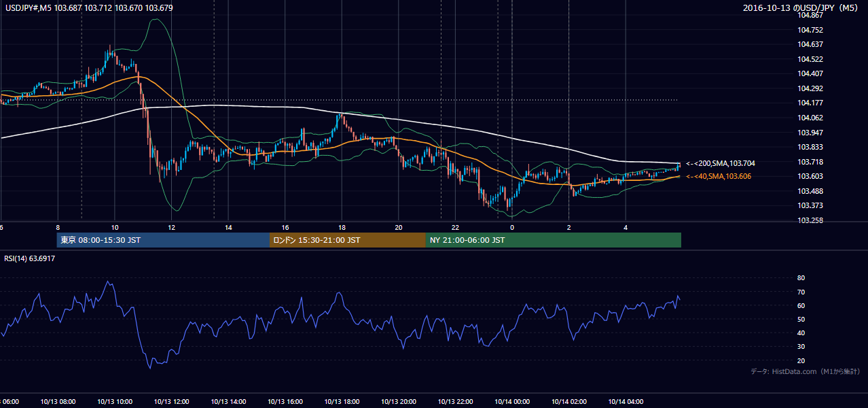
Task: Click RSI scale value 30
Action: [x=801, y=346]
